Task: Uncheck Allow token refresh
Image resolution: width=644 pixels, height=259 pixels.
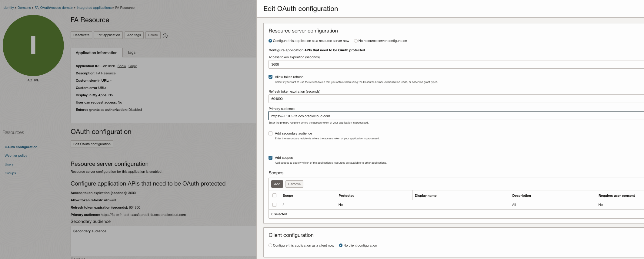Action: (271, 77)
